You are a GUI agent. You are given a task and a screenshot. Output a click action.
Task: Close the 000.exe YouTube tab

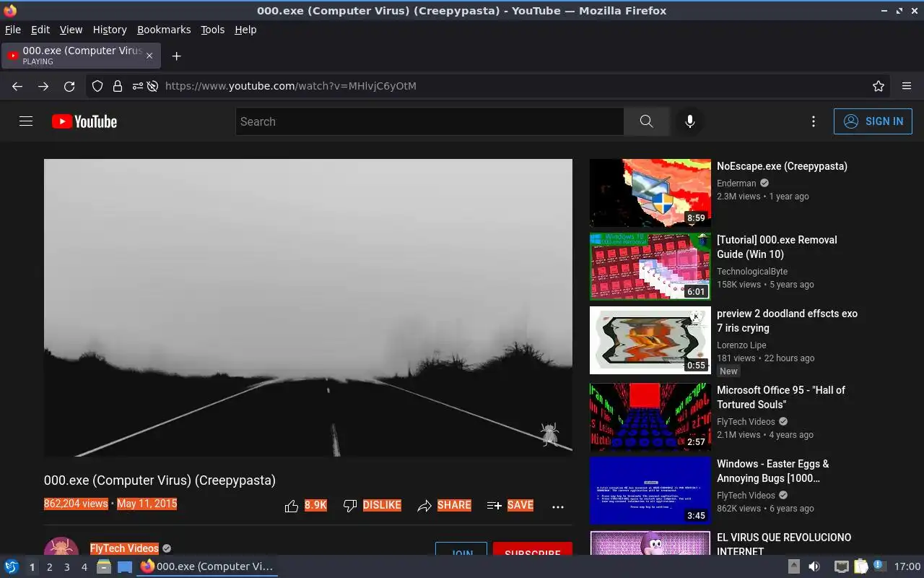pos(149,56)
